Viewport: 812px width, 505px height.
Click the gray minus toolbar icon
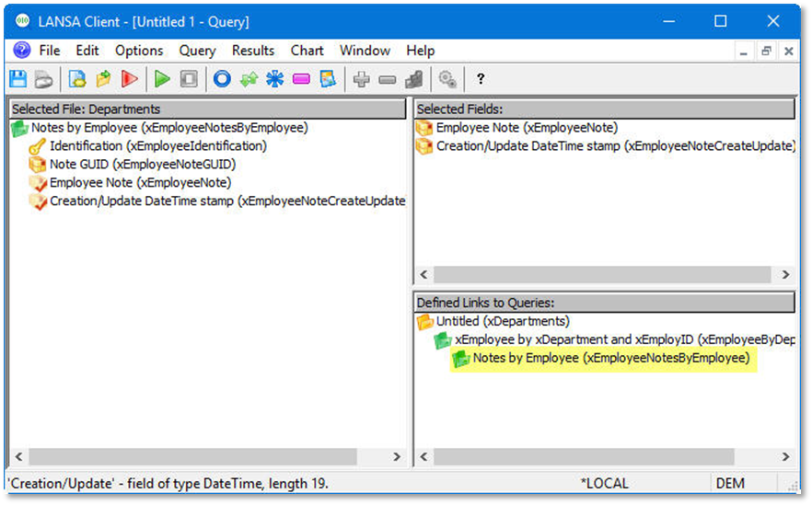click(387, 80)
